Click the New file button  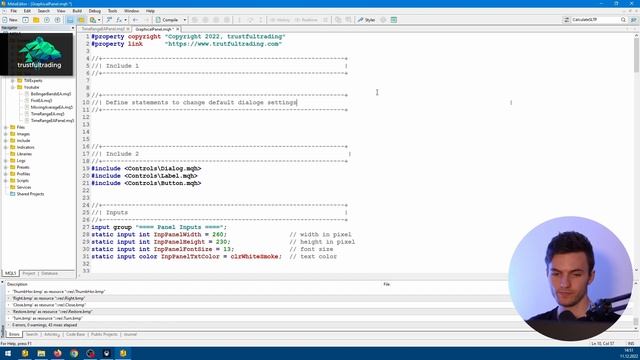coord(10,20)
